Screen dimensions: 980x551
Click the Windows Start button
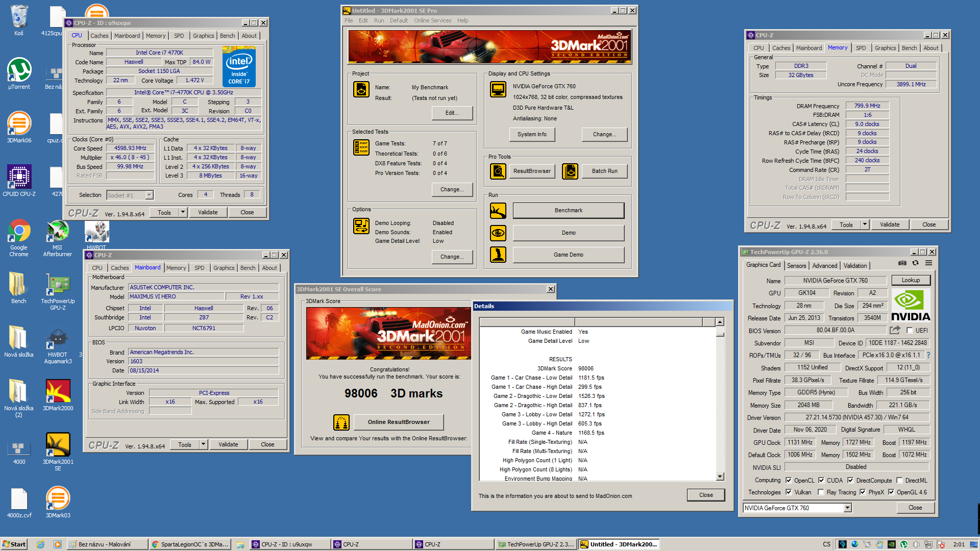14,544
